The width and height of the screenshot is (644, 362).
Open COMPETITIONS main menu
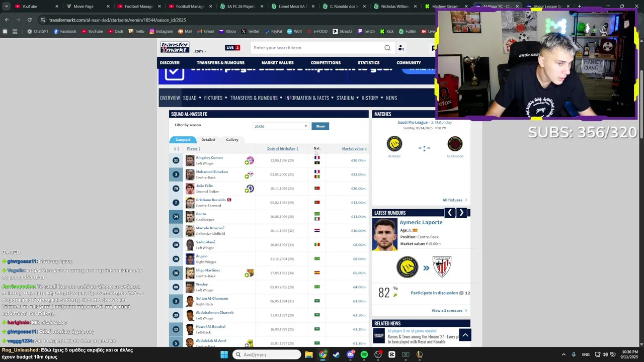326,63
